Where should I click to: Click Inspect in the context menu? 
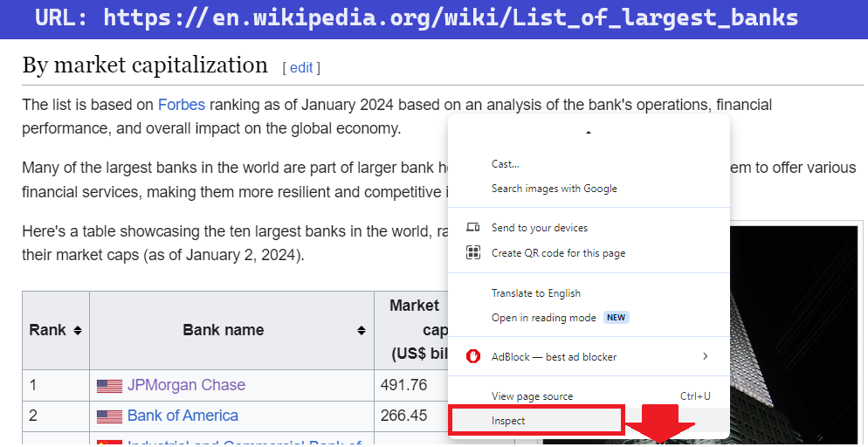[589, 421]
